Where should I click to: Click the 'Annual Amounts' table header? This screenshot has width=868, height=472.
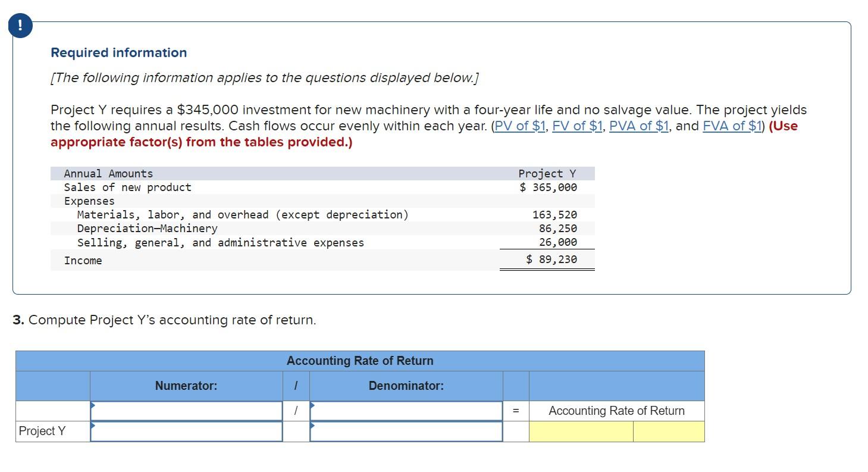tap(108, 174)
